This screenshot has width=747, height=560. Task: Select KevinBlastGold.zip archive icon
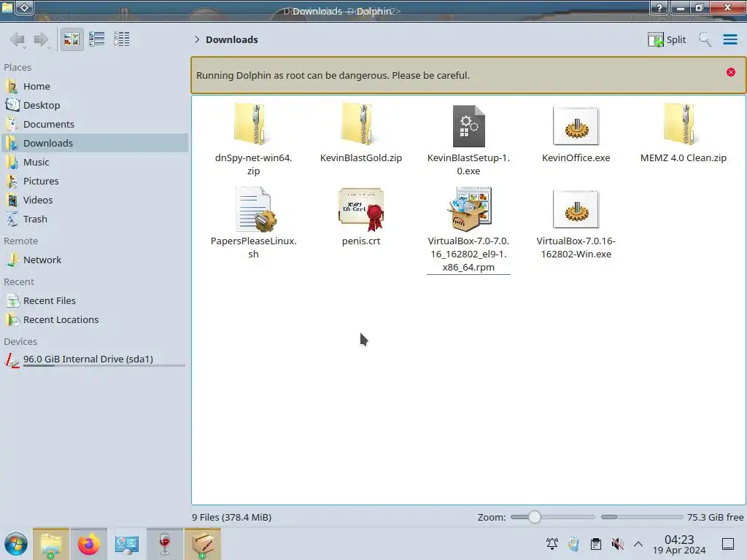360,125
